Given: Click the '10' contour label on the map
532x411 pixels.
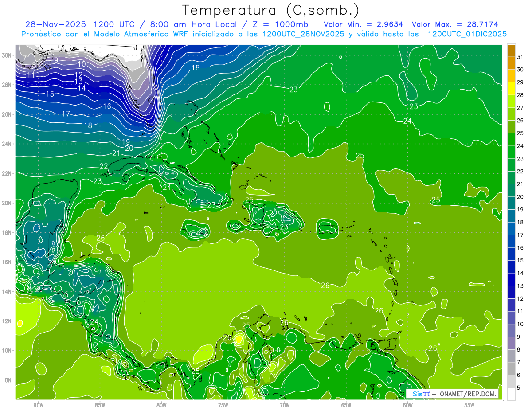Looking at the screenshot, I should click(82, 64).
